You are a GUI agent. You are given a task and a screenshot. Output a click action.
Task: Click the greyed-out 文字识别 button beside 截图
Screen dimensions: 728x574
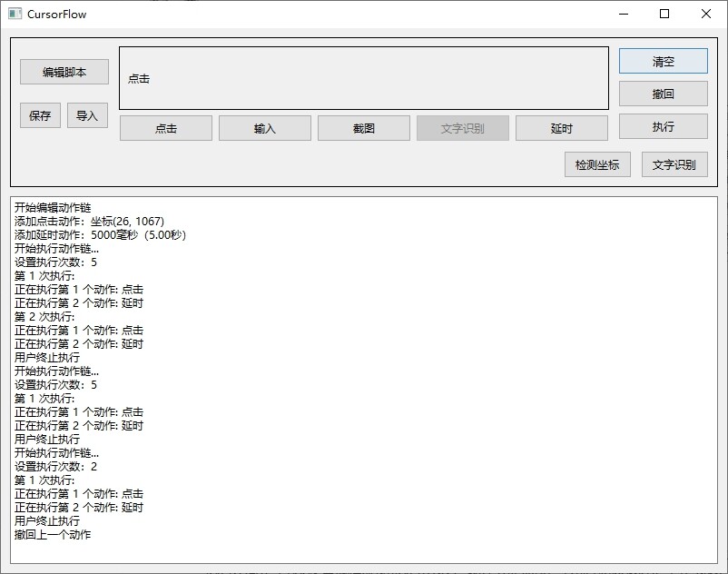coord(463,128)
